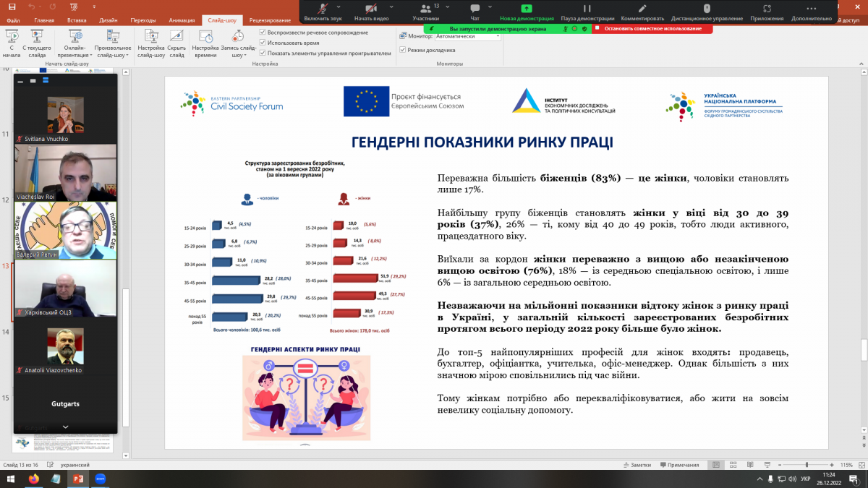Viewport: 868px width, 488px height.
Task: Click New Share (Новая демонстрация) icon
Action: (528, 11)
